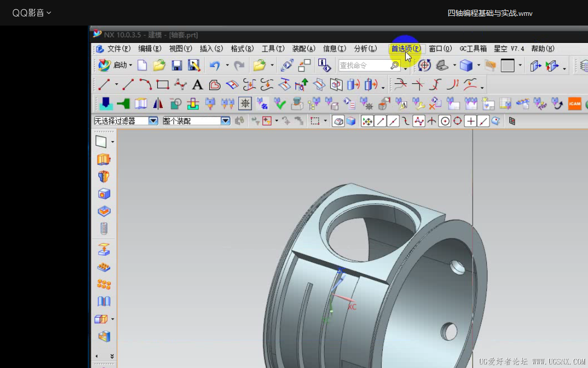The height and width of the screenshot is (368, 588).
Task: Click the Save floppy disk icon
Action: [177, 65]
